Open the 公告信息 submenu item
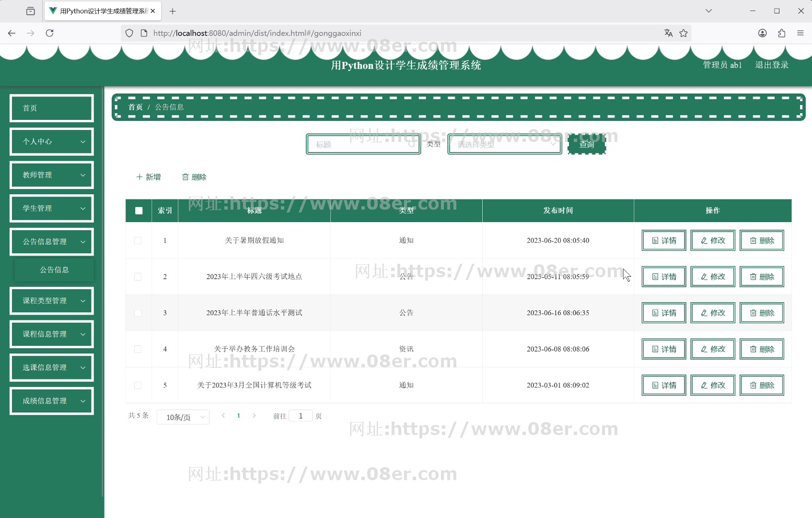The height and width of the screenshot is (518, 812). point(54,270)
